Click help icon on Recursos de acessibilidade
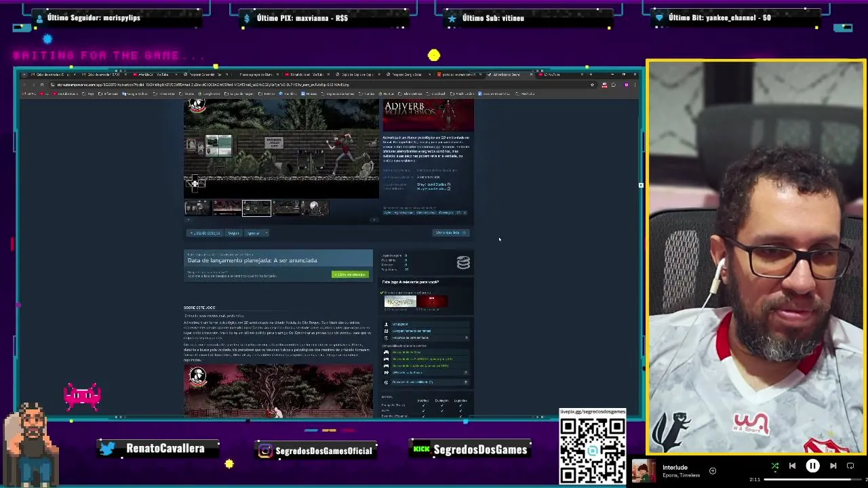 click(x=466, y=382)
